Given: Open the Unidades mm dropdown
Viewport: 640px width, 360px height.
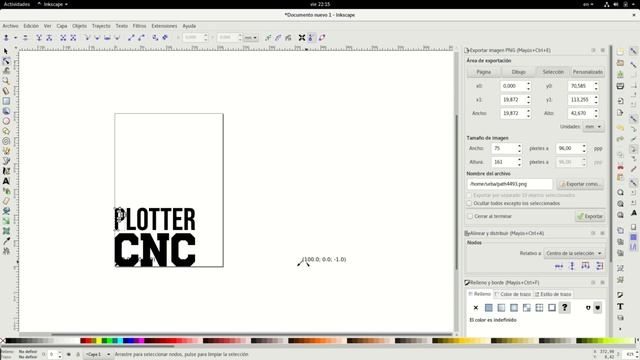Looking at the screenshot, I should point(593,127).
